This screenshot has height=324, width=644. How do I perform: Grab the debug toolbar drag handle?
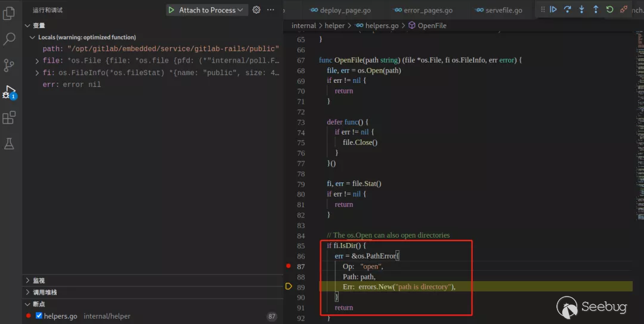543,10
